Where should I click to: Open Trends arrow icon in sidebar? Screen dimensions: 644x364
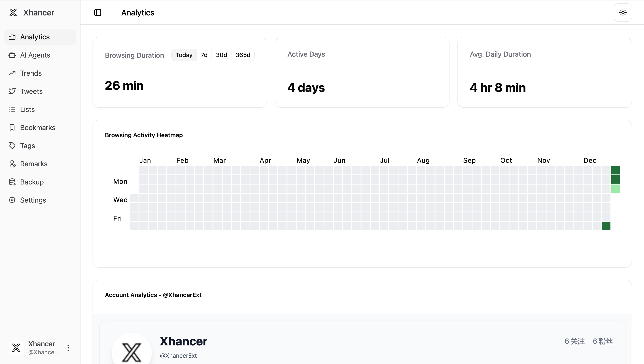click(12, 73)
